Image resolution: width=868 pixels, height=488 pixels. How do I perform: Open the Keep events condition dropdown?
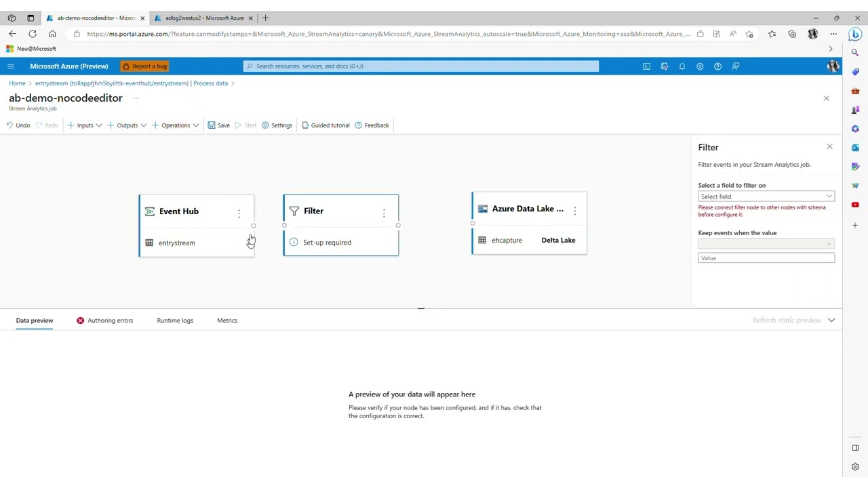coord(766,244)
